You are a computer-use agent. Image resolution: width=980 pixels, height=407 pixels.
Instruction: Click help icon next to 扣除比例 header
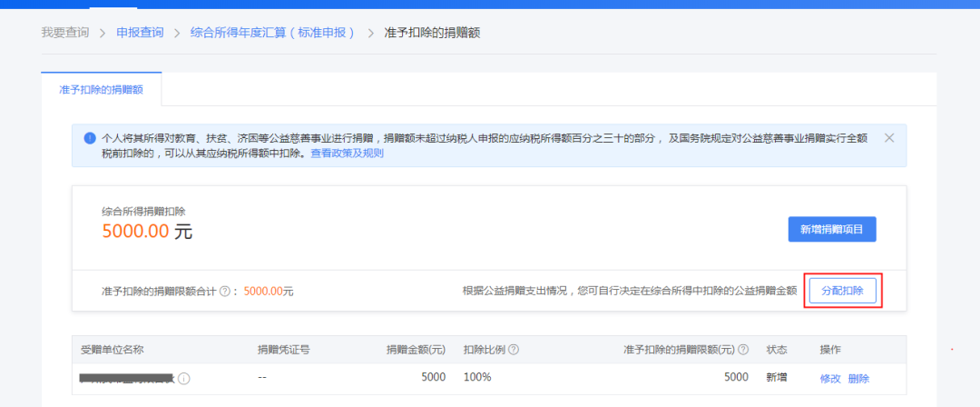pyautogui.click(x=514, y=350)
